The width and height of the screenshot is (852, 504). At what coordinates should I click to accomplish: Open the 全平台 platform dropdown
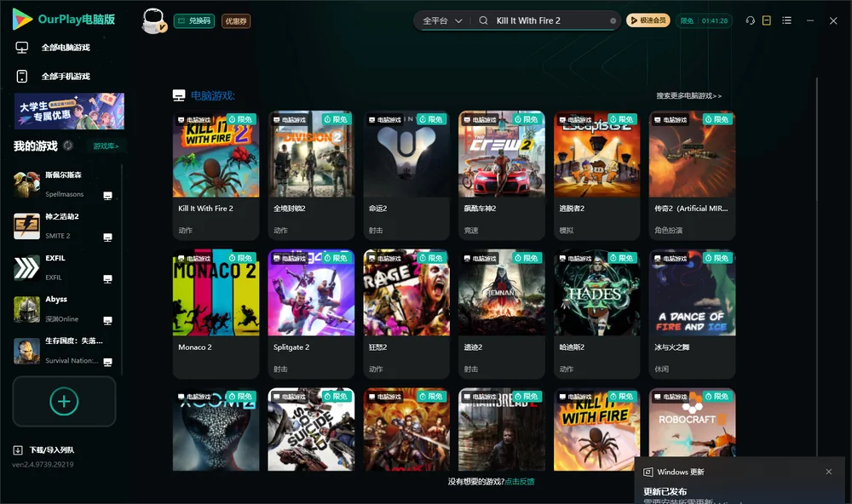(442, 20)
